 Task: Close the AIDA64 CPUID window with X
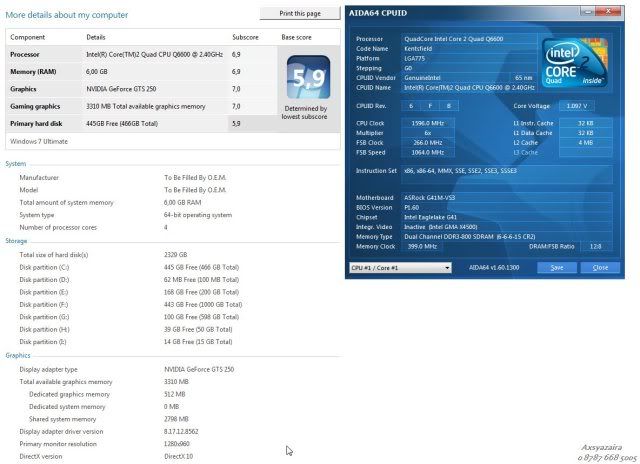pos(609,11)
